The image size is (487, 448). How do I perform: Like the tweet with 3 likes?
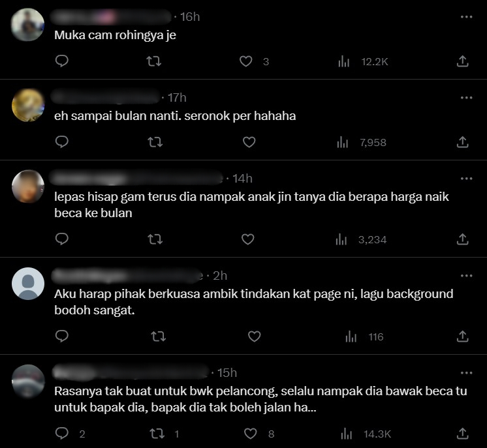pos(245,61)
